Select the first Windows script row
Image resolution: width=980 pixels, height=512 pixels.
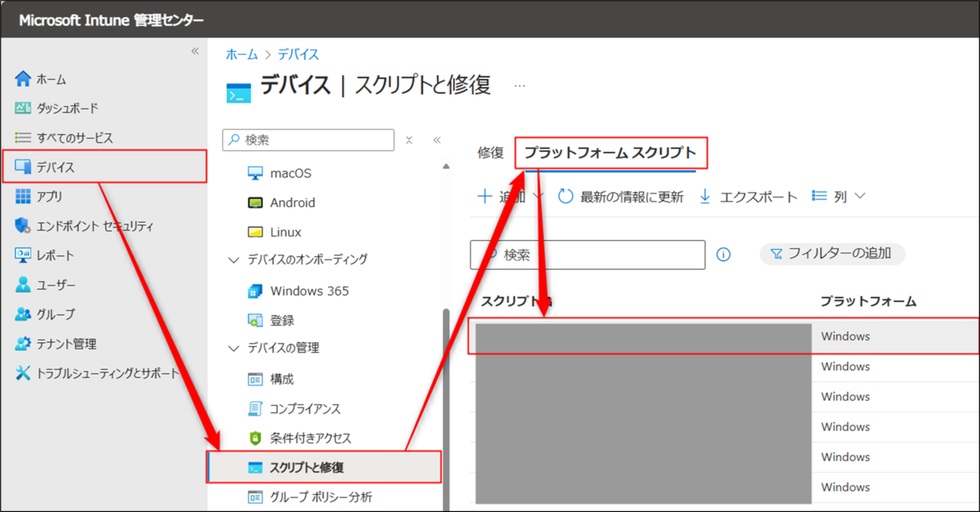click(724, 336)
